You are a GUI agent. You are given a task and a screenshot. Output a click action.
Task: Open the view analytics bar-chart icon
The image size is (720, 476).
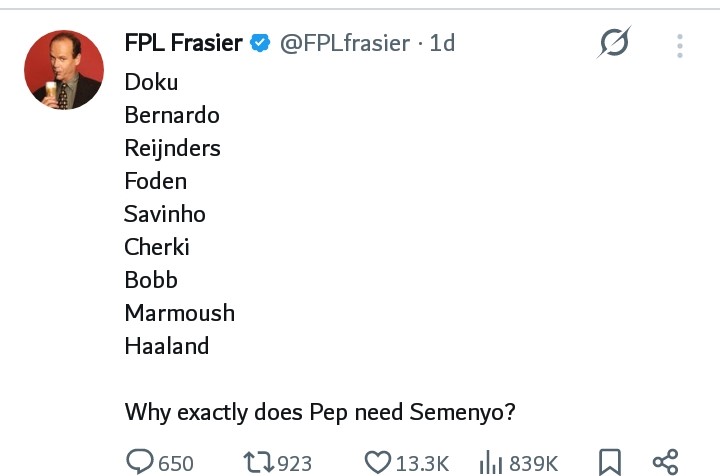click(491, 462)
